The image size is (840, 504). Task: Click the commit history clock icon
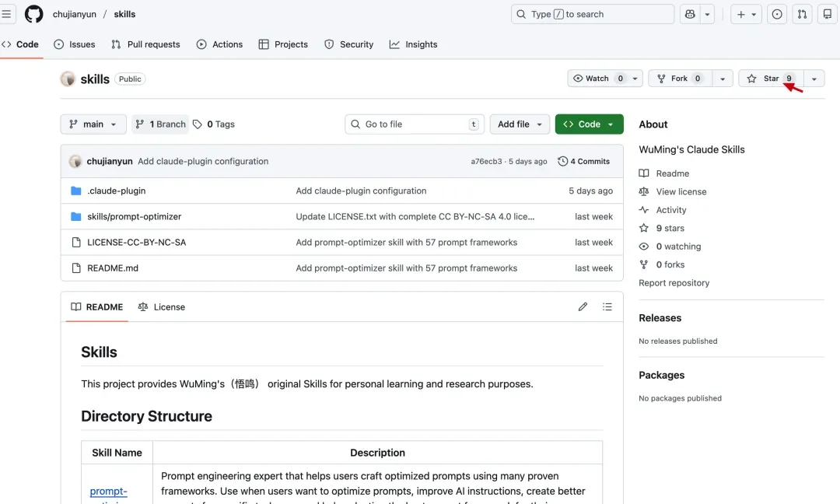tap(563, 162)
